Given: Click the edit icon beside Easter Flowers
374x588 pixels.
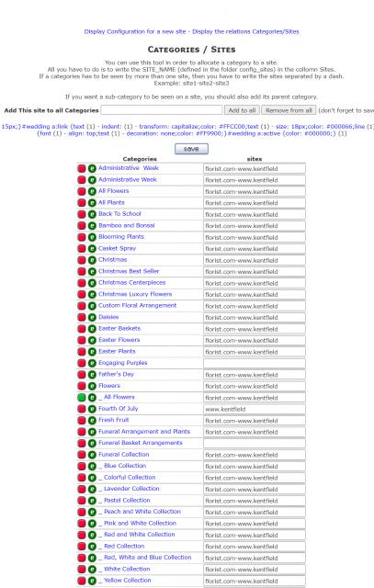Looking at the screenshot, I should pos(92,341).
